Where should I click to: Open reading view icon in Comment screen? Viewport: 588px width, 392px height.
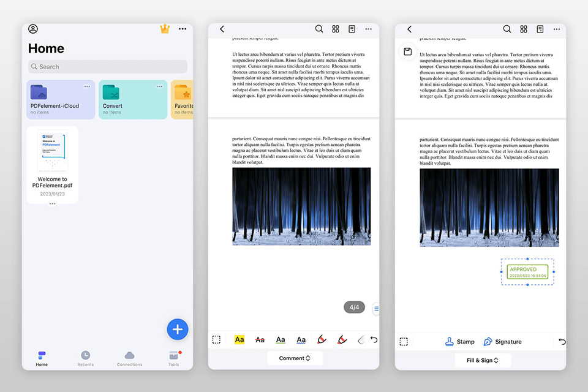coord(352,29)
